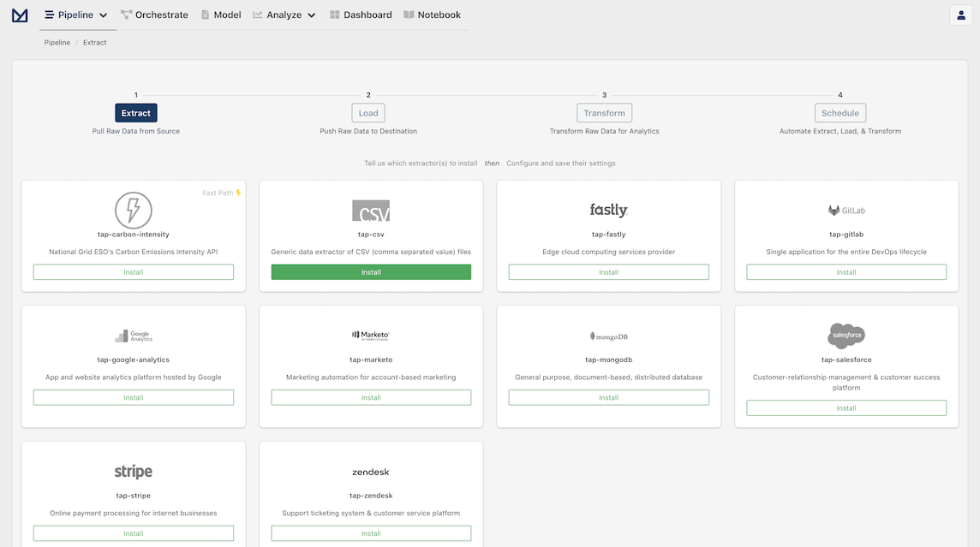Install the tap-fastly extractor

(x=609, y=272)
